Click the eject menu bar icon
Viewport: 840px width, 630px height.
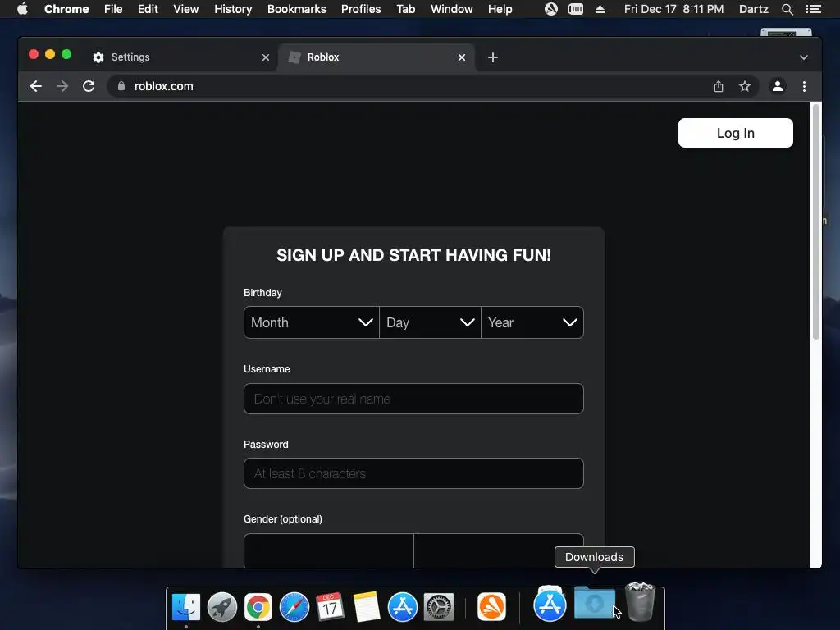[600, 9]
